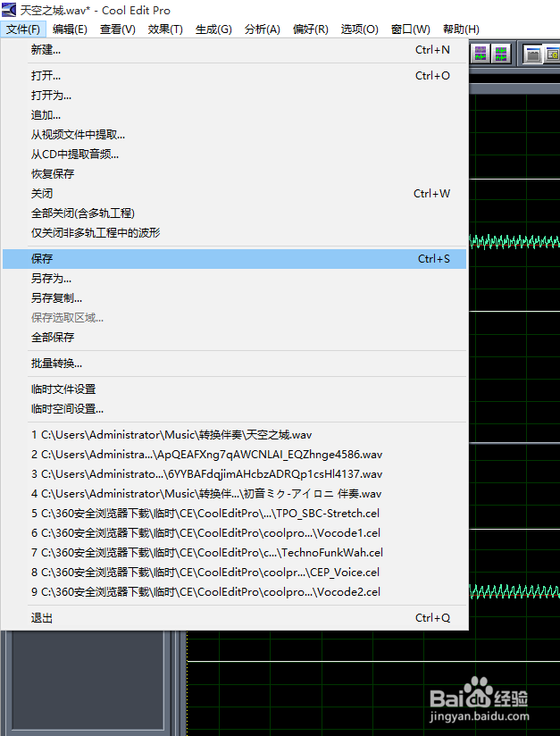Close the open 文件(F) menu

(23, 29)
